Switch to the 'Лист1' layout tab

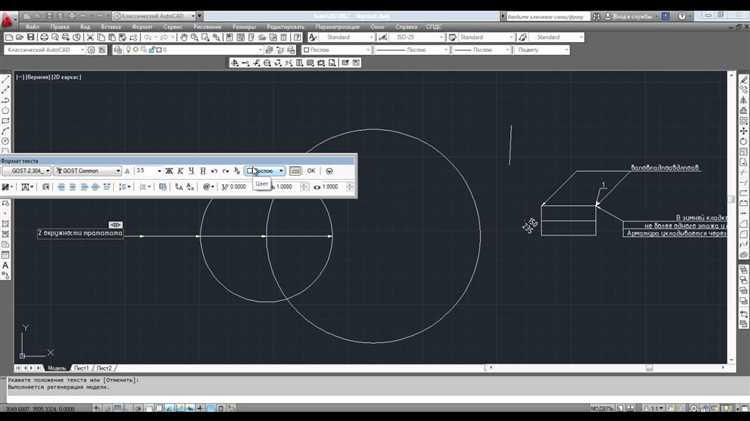pos(81,368)
